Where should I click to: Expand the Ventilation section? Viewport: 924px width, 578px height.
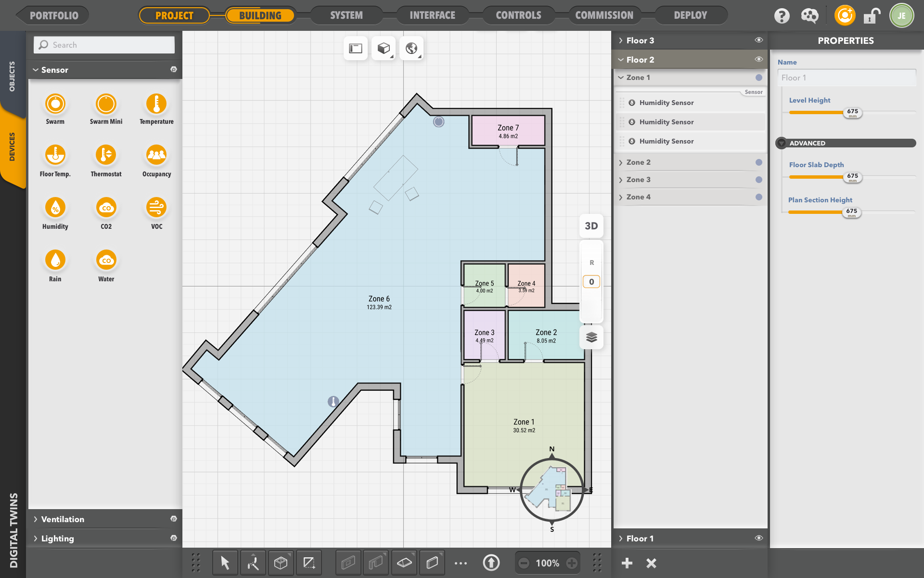[x=63, y=519]
